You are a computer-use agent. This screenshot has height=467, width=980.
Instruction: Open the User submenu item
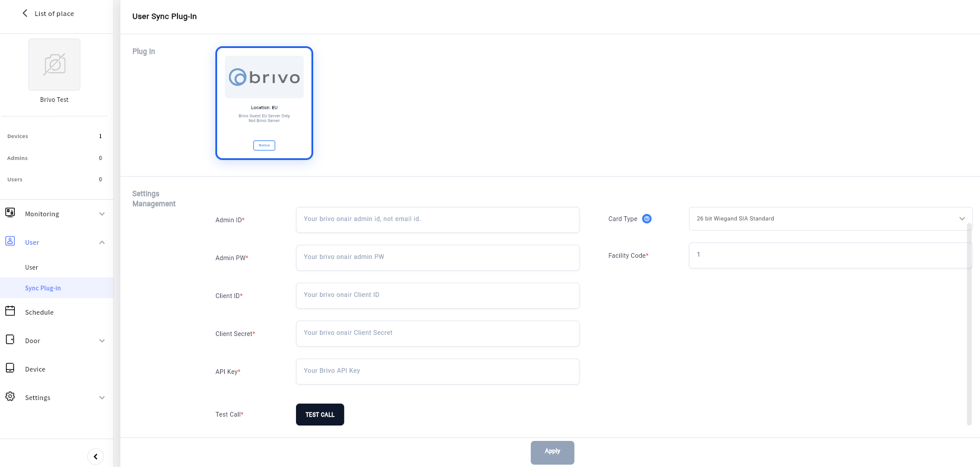tap(31, 267)
